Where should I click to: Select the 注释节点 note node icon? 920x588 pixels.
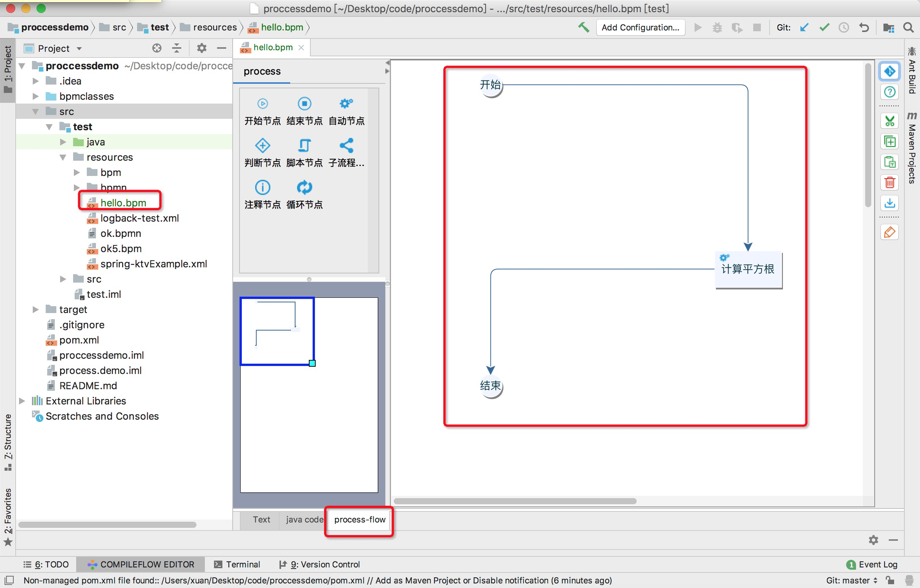(262, 188)
